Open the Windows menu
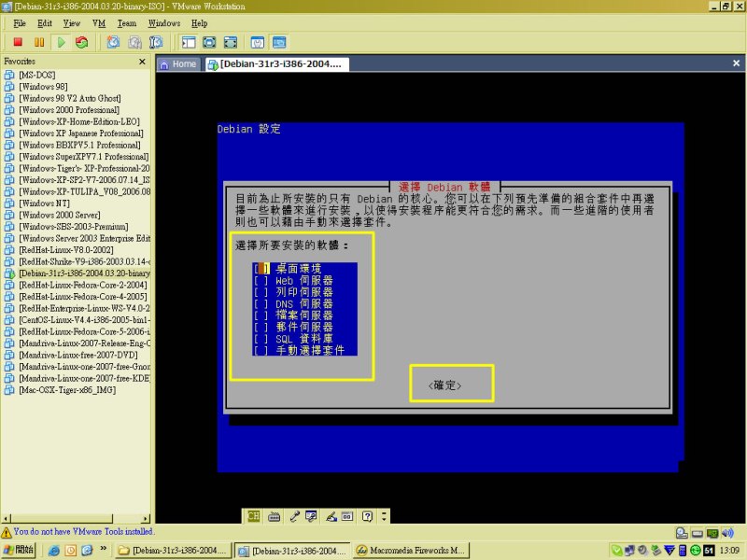The height and width of the screenshot is (560, 747). [x=164, y=23]
